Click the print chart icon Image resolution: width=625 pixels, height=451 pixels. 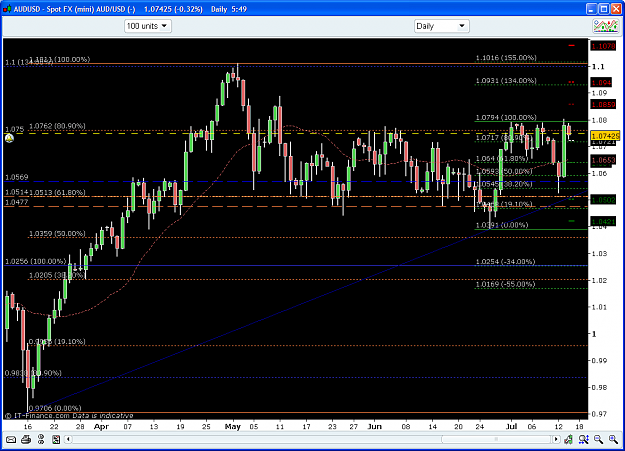[x=26, y=439]
